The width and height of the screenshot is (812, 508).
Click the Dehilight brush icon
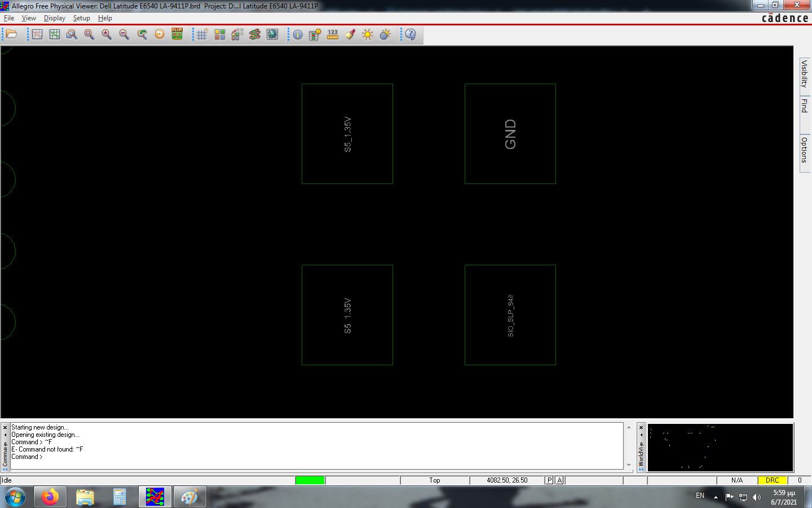350,34
